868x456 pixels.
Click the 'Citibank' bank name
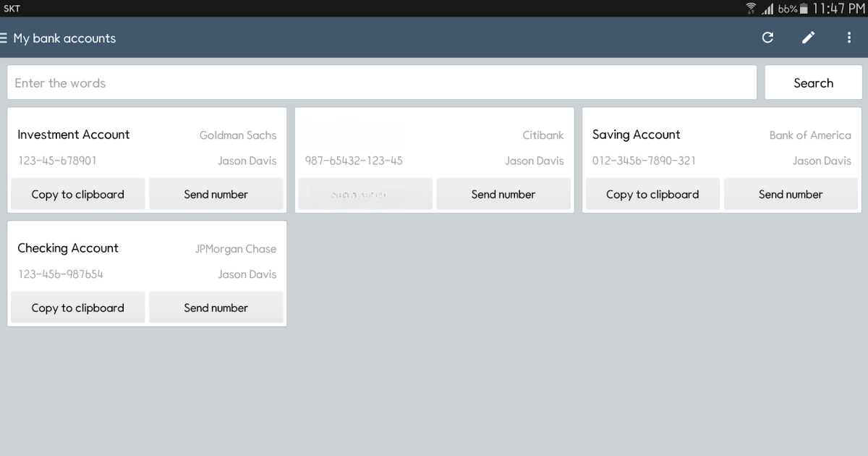coord(543,135)
